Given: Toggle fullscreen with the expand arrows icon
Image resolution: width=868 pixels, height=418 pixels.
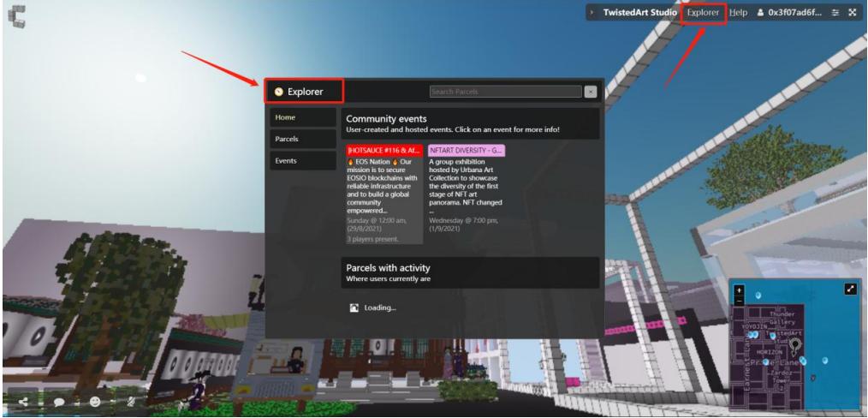Looking at the screenshot, I should (x=852, y=13).
